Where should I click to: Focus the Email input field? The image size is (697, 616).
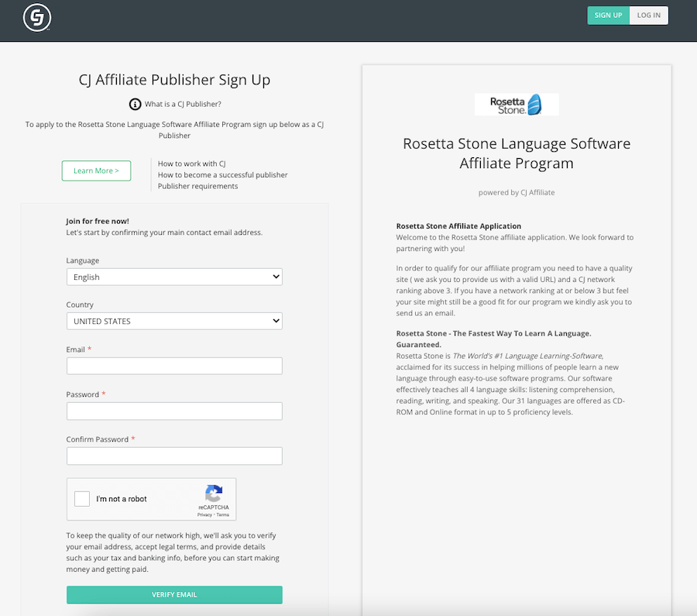(174, 366)
